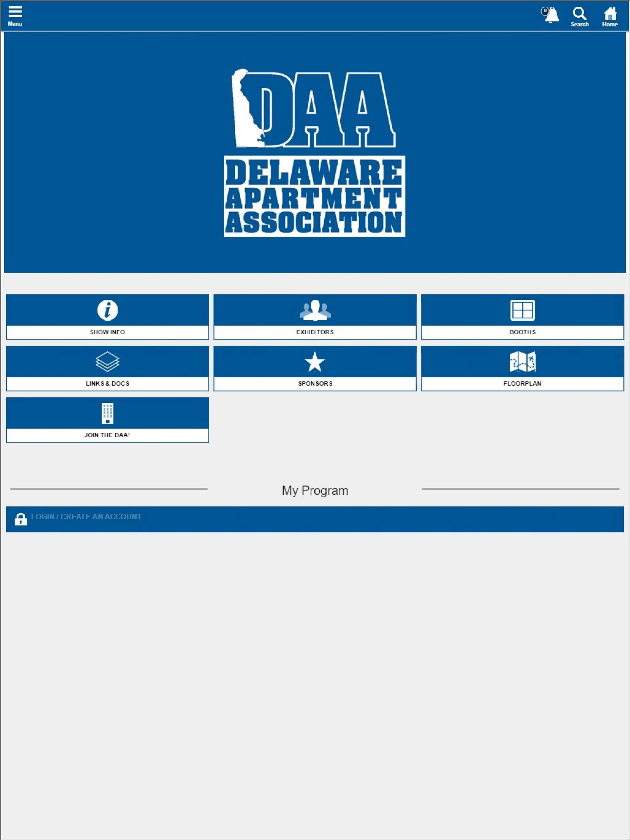
Task: Click the Home icon in toolbar
Action: point(609,14)
